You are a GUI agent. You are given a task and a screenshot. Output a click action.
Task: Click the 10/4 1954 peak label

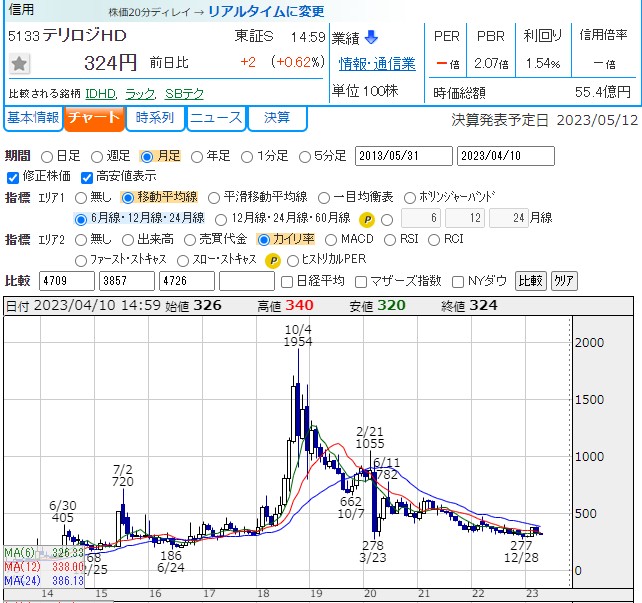pyautogui.click(x=298, y=336)
